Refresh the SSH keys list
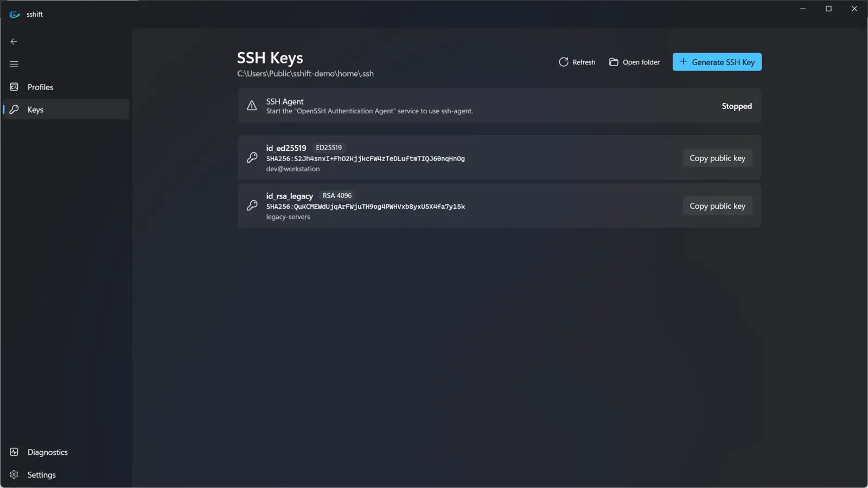 [x=577, y=62]
